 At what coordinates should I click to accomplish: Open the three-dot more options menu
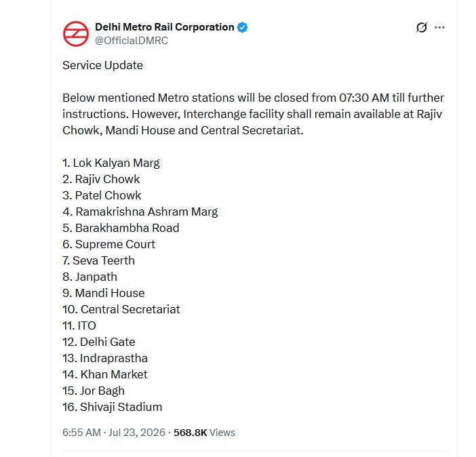[x=439, y=27]
